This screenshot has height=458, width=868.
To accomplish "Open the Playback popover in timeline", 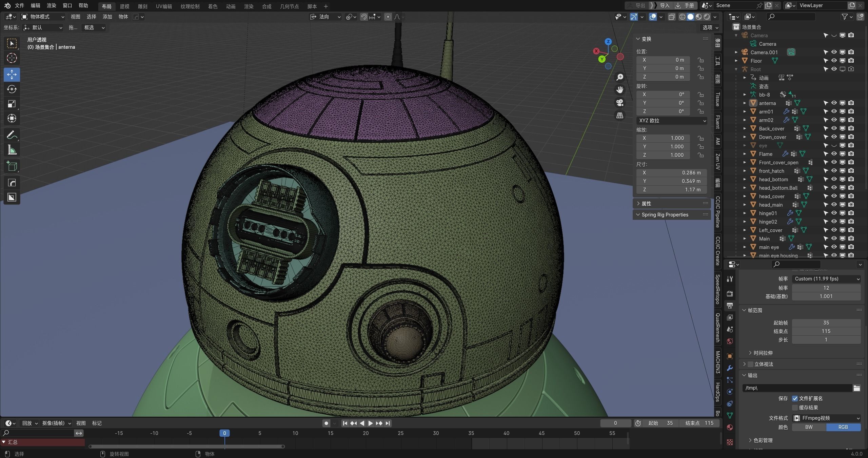I will 30,423.
